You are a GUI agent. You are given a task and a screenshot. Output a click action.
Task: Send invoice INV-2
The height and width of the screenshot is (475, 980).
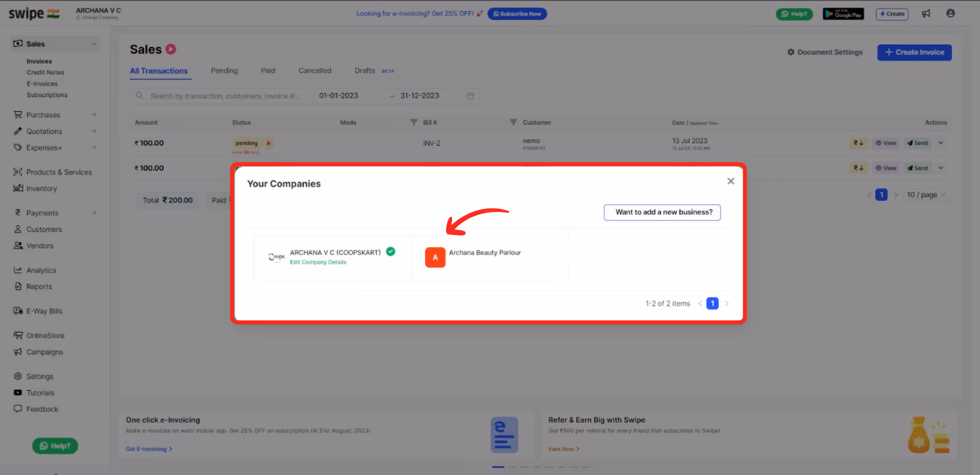coord(917,143)
